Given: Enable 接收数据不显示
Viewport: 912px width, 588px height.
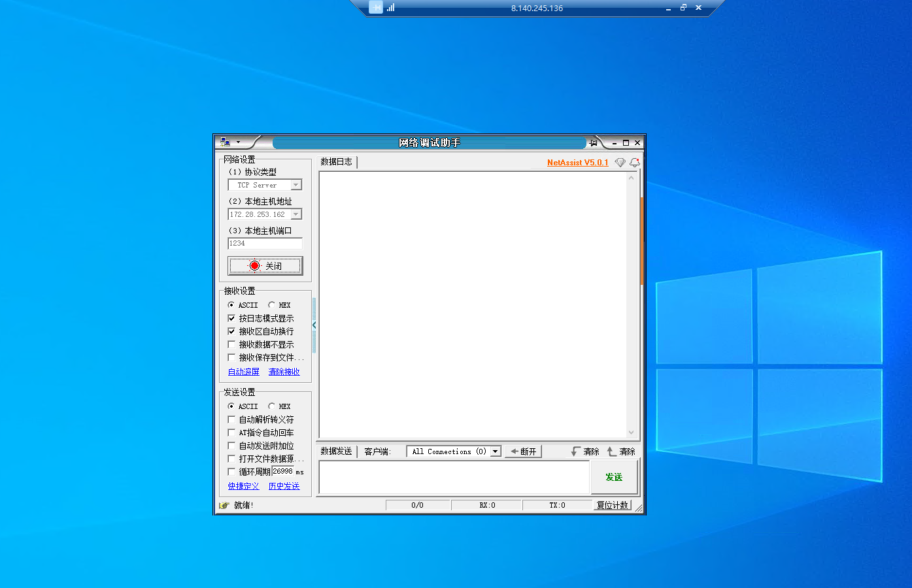Looking at the screenshot, I should click(231, 344).
